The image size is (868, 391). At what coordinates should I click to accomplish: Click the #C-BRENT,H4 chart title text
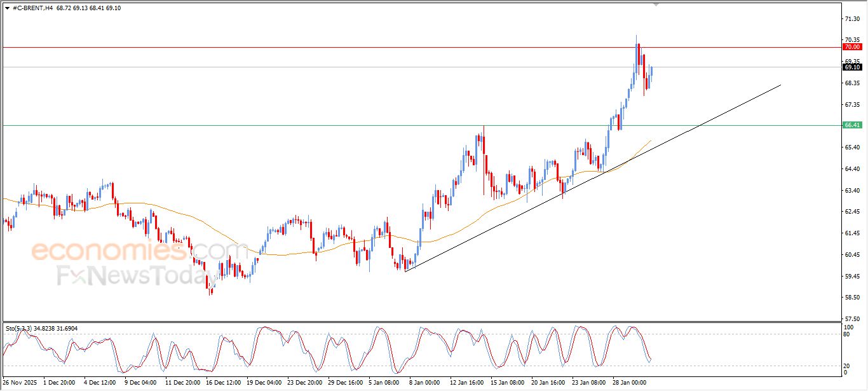coord(32,8)
